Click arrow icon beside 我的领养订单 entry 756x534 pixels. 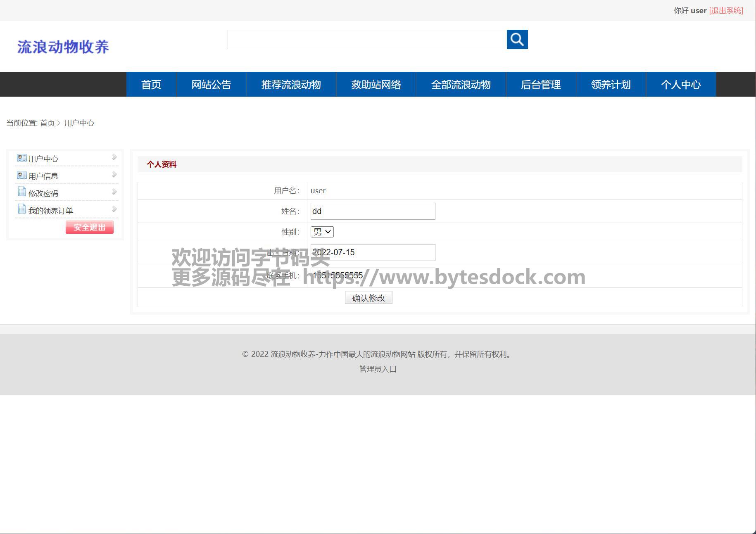click(114, 209)
